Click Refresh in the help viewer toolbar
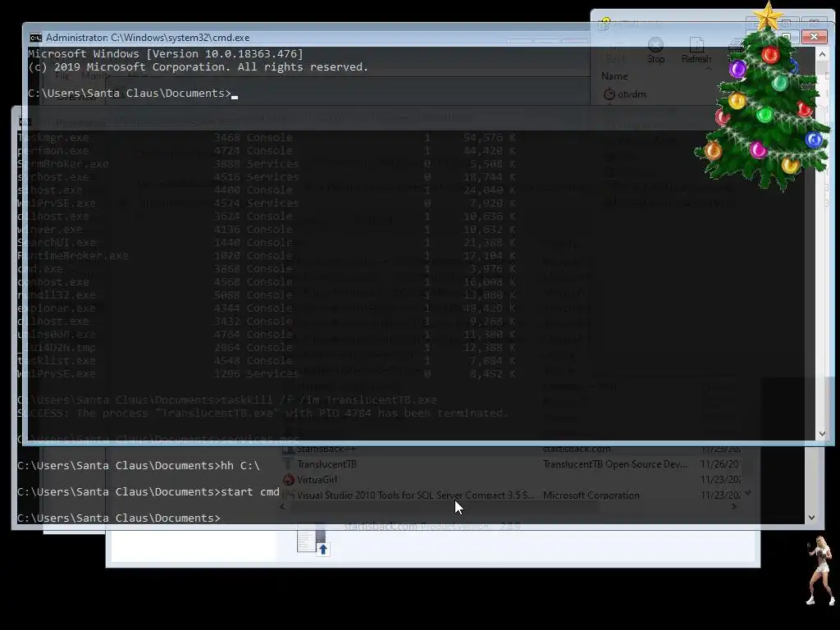Image resolution: width=840 pixels, height=630 pixels. 696,51
